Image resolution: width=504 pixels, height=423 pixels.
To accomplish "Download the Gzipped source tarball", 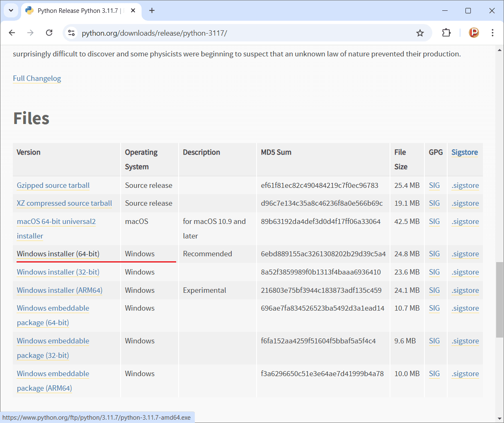I will tap(53, 185).
